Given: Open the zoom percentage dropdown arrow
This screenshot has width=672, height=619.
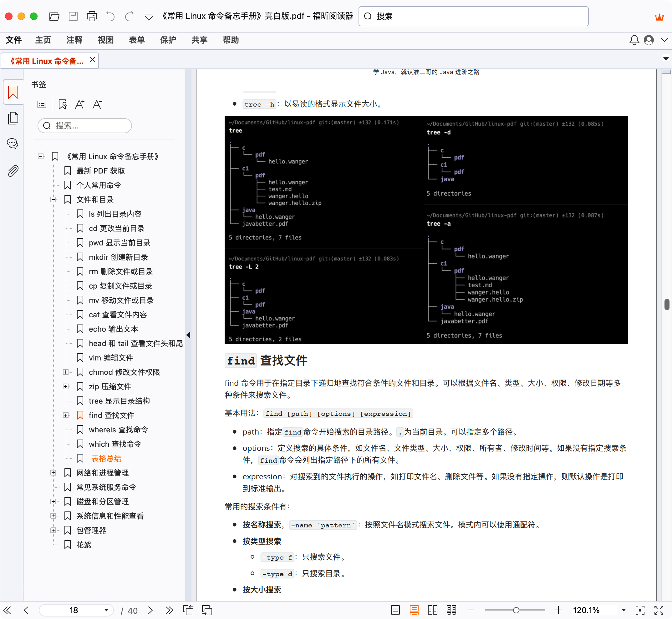Looking at the screenshot, I should [624, 610].
